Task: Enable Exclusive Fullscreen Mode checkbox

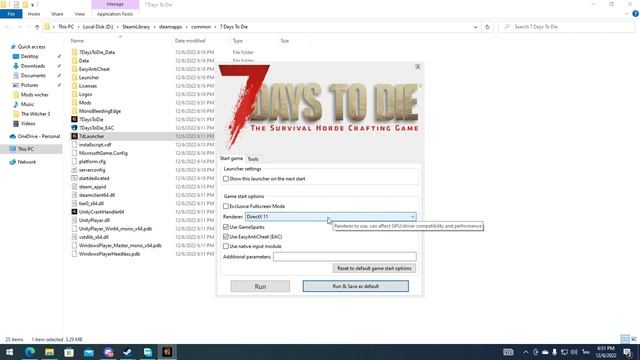Action: (226, 206)
